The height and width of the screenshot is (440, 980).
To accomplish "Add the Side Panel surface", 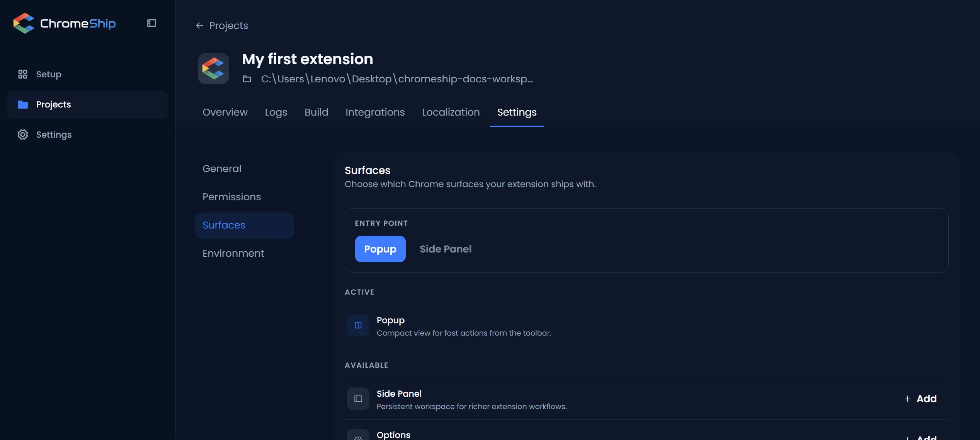I will point(921,399).
